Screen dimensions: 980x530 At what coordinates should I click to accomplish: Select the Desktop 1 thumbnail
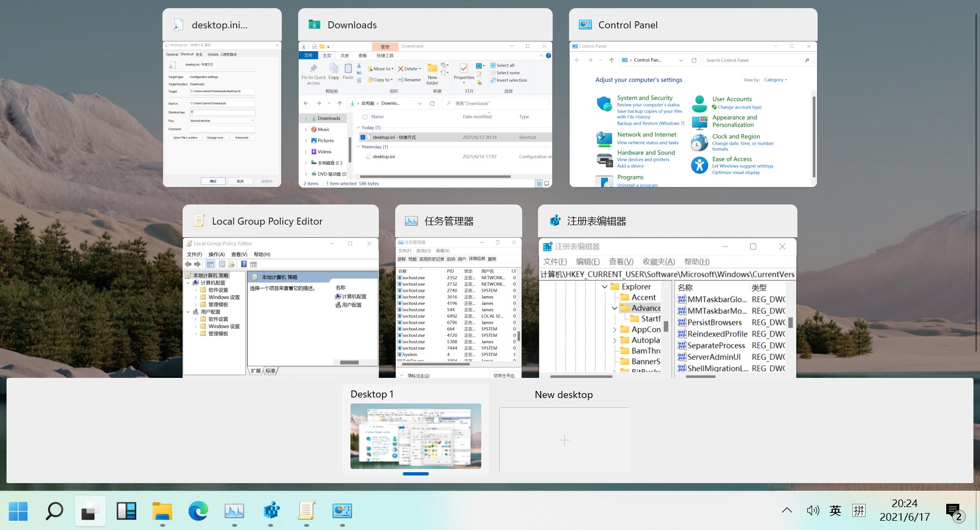[x=416, y=436]
